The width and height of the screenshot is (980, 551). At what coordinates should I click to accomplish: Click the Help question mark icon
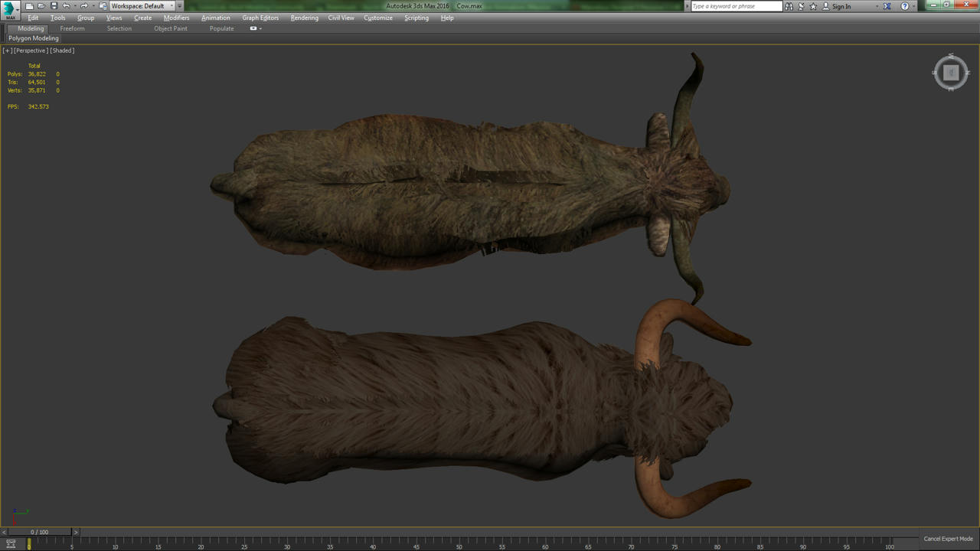(x=904, y=6)
